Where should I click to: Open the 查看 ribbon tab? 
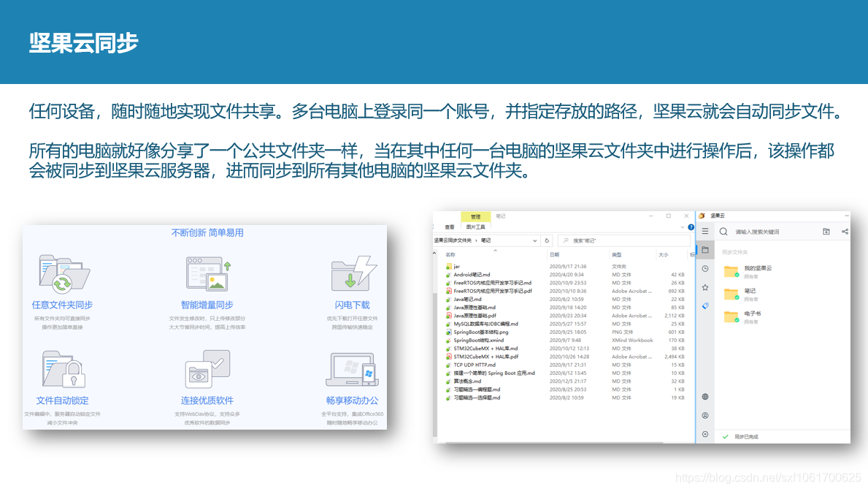[x=450, y=227]
